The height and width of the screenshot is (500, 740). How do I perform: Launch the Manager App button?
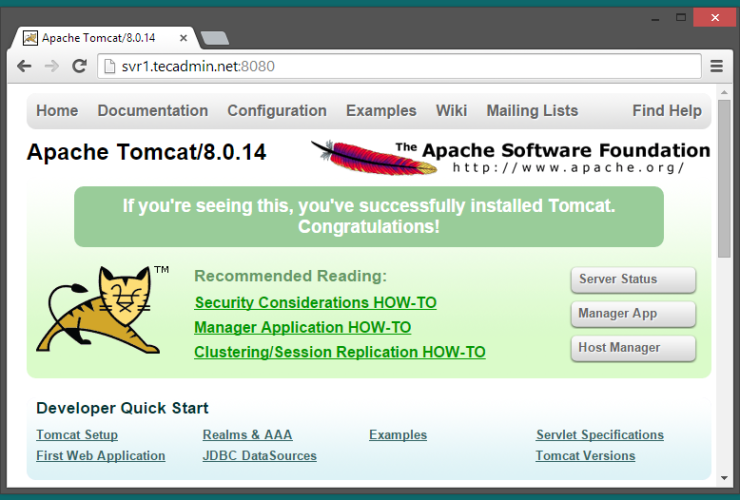click(x=632, y=314)
